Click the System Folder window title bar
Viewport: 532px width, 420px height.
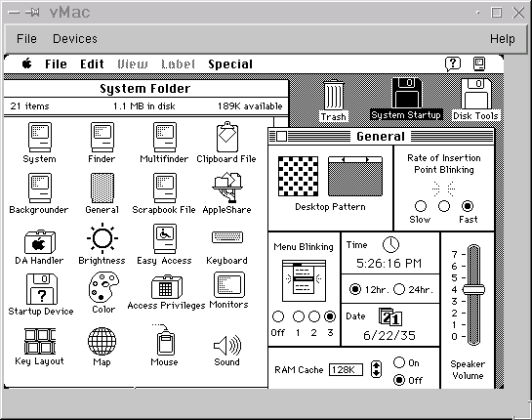(145, 88)
